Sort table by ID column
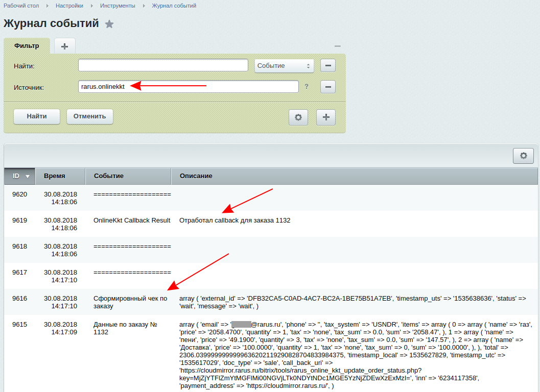Image resolution: width=540 pixels, height=392 pixels. 20,176
